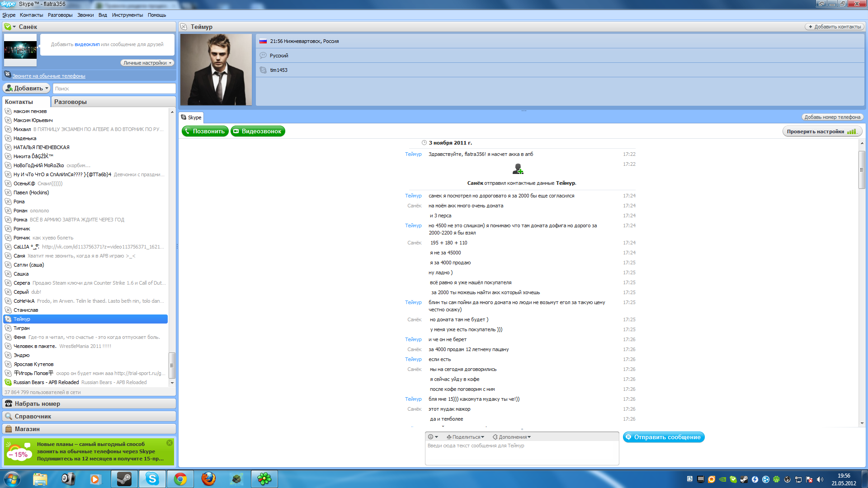This screenshot has height=488, width=868.
Task: Open the Skype menu
Action: (x=9, y=15)
